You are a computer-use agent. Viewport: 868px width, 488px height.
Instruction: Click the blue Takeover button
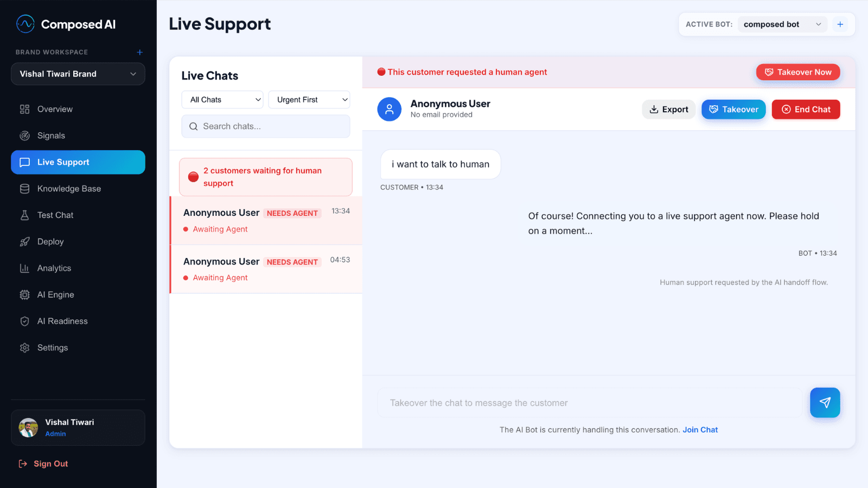733,110
